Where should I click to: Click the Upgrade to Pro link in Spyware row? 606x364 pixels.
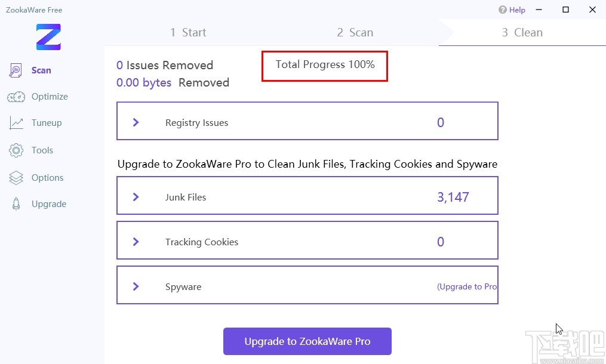(467, 286)
